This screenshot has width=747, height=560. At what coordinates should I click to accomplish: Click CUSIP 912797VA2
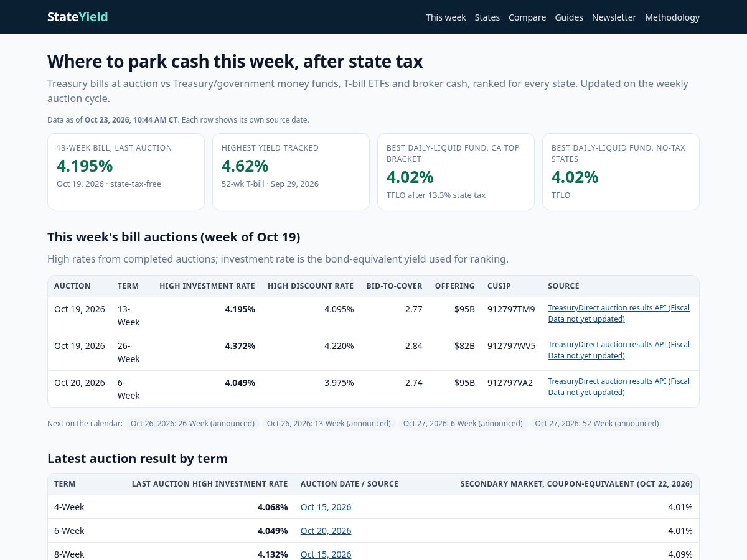click(510, 383)
